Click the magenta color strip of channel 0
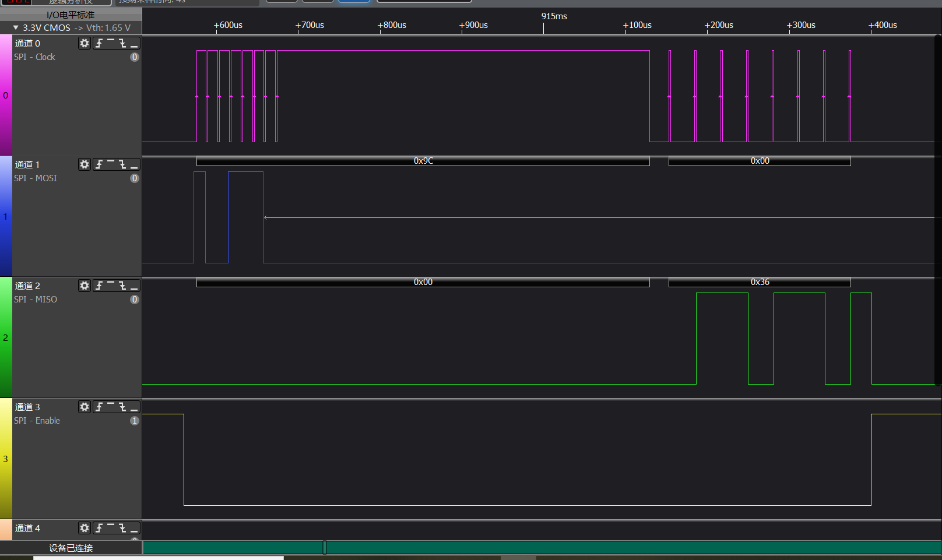The image size is (942, 560). 6,95
